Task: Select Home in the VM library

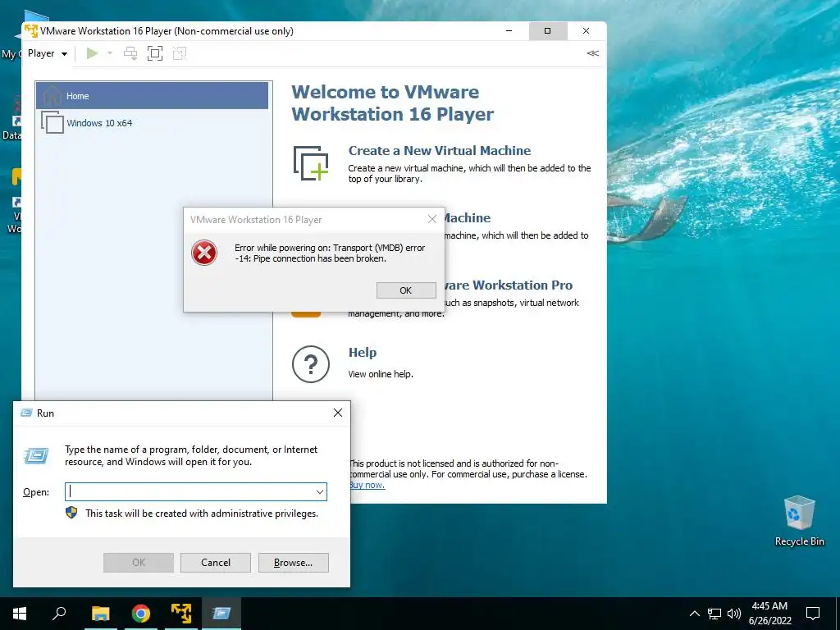Action: point(152,96)
